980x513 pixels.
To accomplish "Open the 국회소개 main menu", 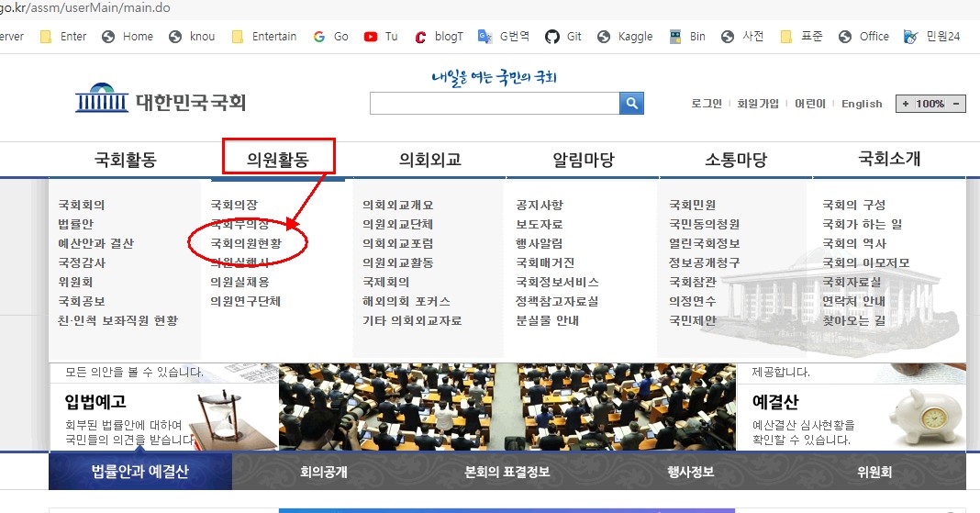I will (x=889, y=159).
